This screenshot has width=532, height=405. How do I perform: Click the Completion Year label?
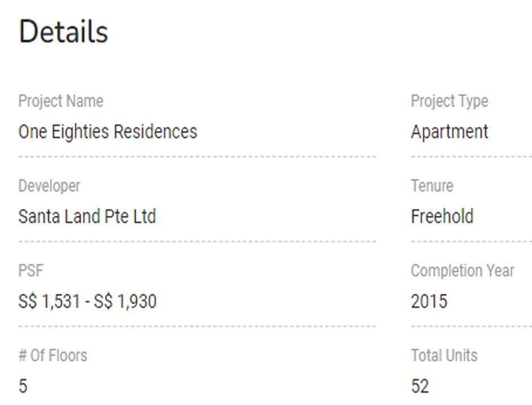pyautogui.click(x=462, y=271)
